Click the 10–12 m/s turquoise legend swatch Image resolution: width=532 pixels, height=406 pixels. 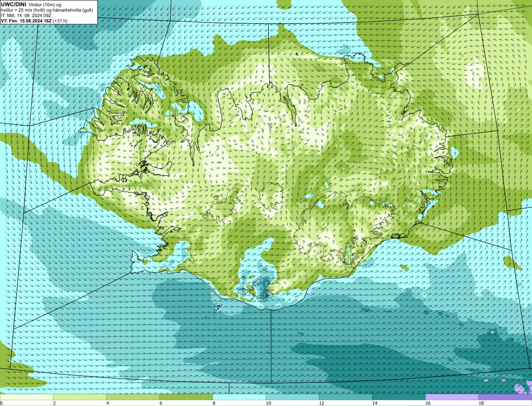[293, 397]
